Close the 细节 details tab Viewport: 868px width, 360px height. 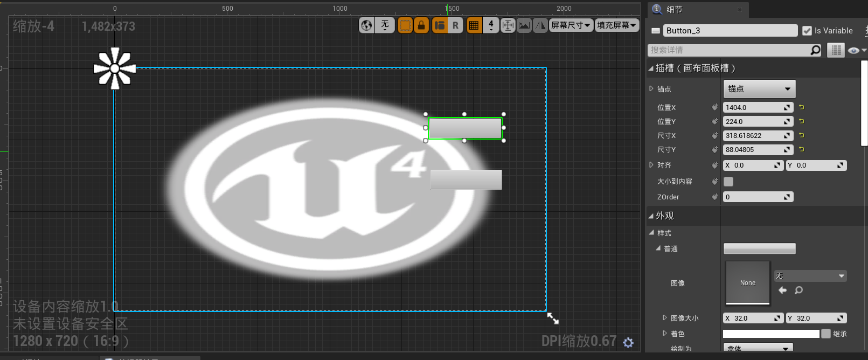pyautogui.click(x=739, y=10)
